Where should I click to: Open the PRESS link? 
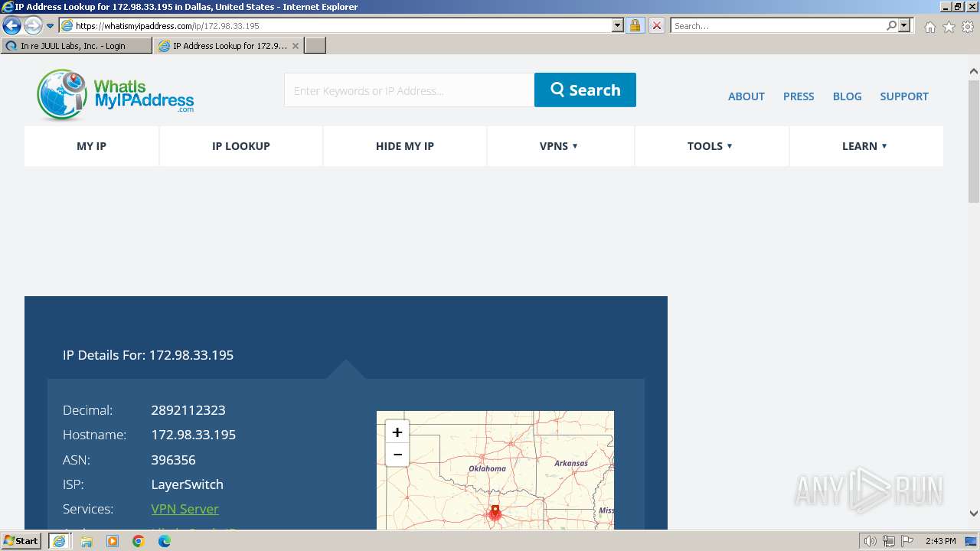799,96
